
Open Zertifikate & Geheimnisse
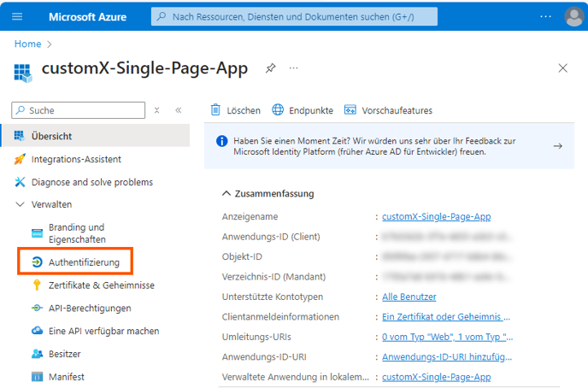click(x=101, y=285)
